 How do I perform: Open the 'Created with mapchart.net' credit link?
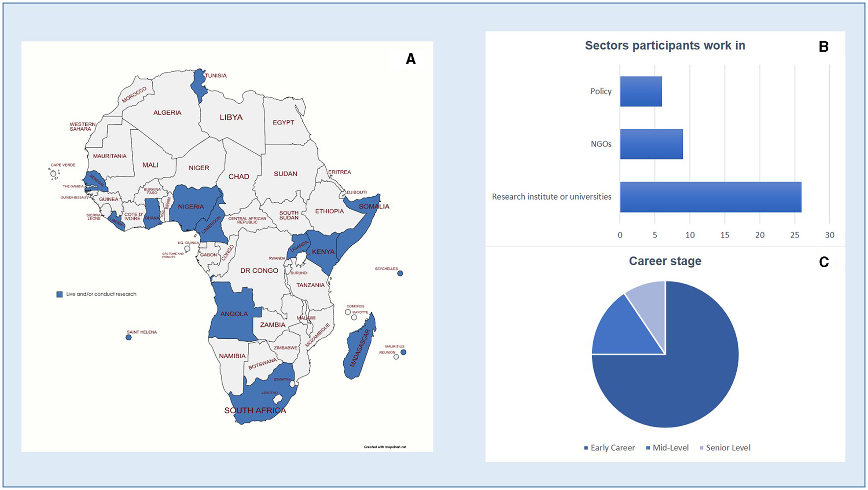click(385, 447)
